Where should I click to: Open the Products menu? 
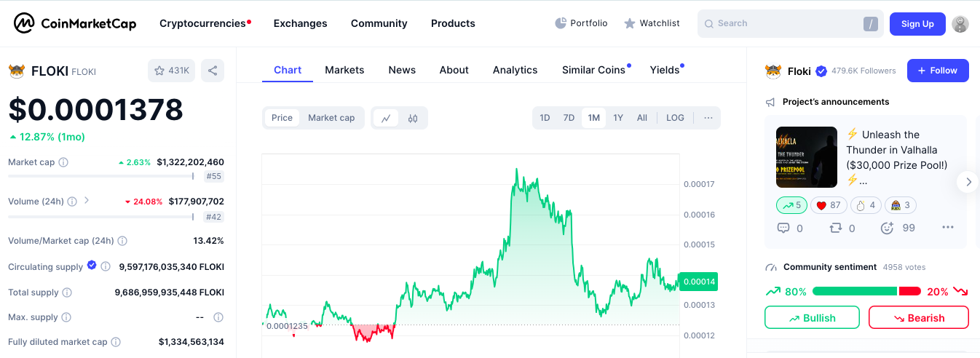453,23
